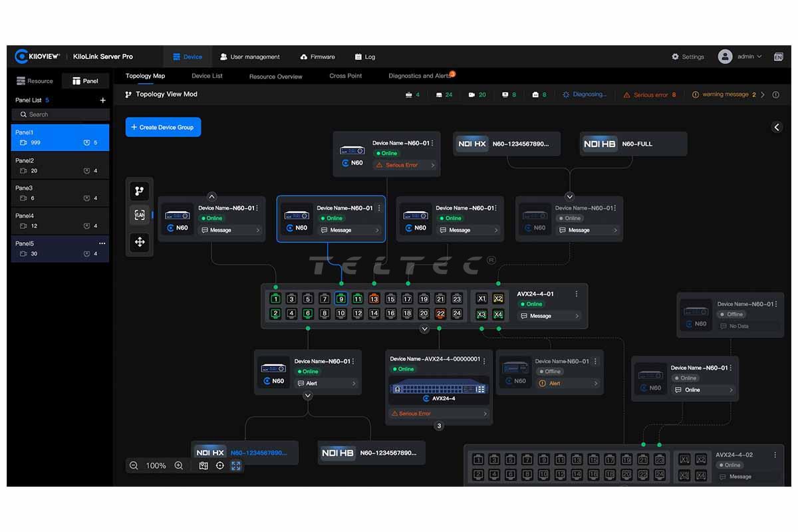The width and height of the screenshot is (798, 532).
Task: Click the center-on-target locate icon
Action: point(220,465)
